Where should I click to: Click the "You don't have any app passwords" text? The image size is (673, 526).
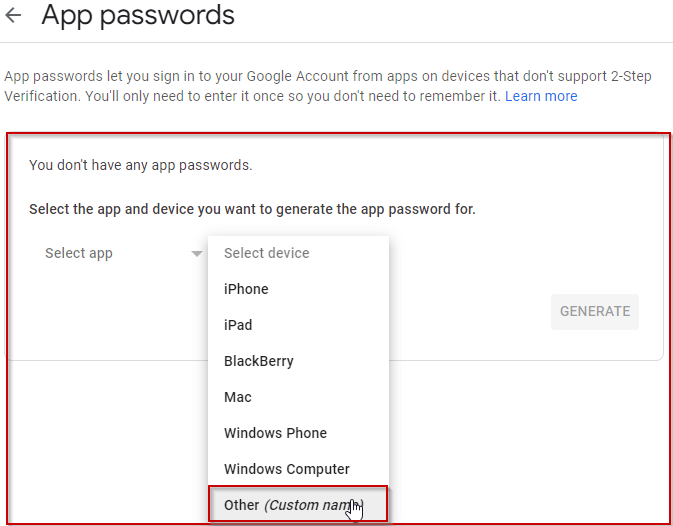[141, 165]
